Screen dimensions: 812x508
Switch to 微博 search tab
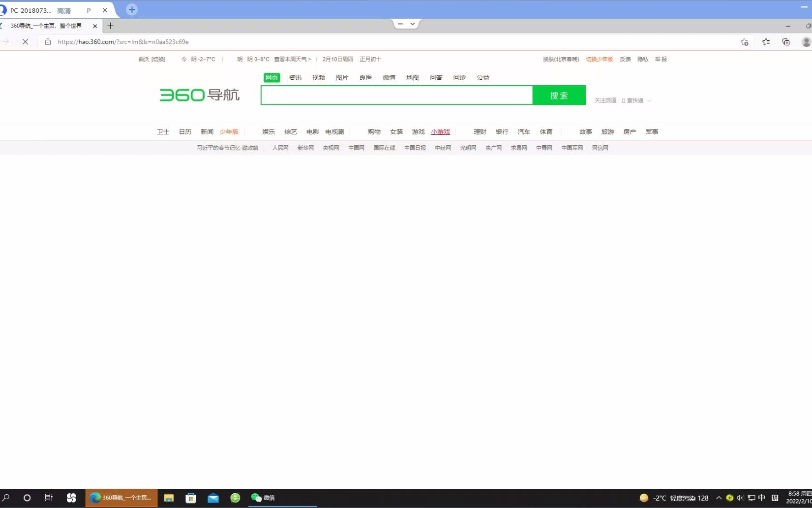[x=389, y=77]
